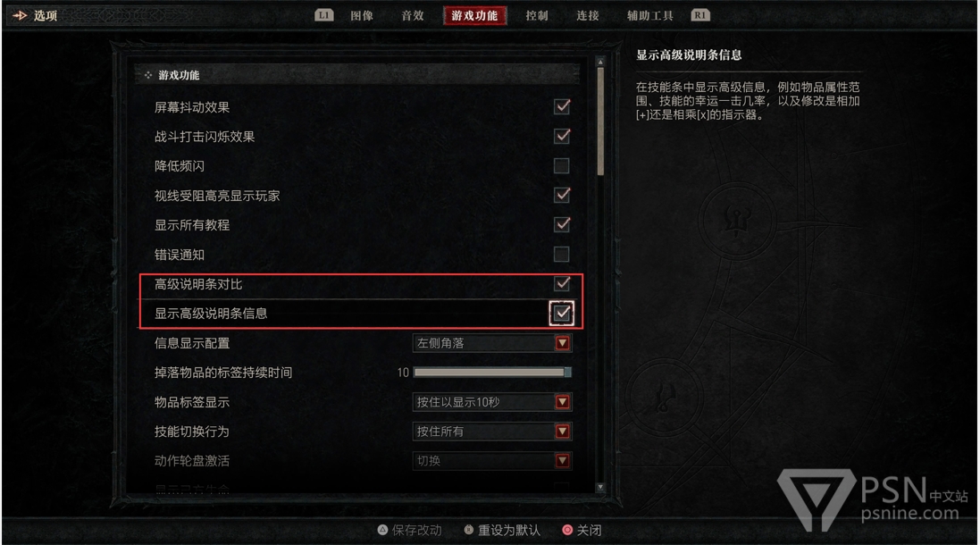980x545 pixels.
Task: Click the 重设为默认 button label
Action: point(508,530)
